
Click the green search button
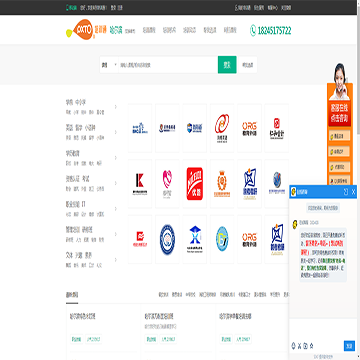(227, 65)
